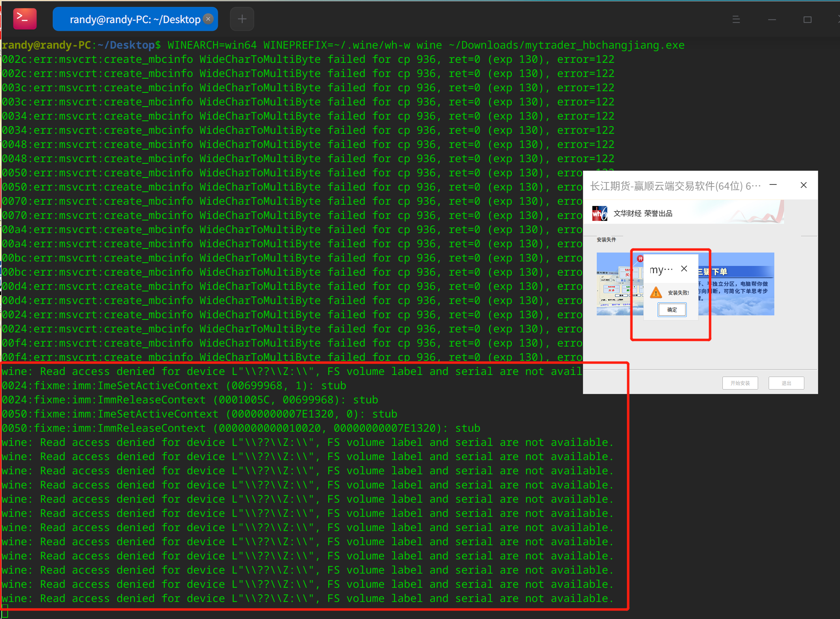Click the 退出 button
This screenshot has height=619, width=840.
pyautogui.click(x=786, y=383)
